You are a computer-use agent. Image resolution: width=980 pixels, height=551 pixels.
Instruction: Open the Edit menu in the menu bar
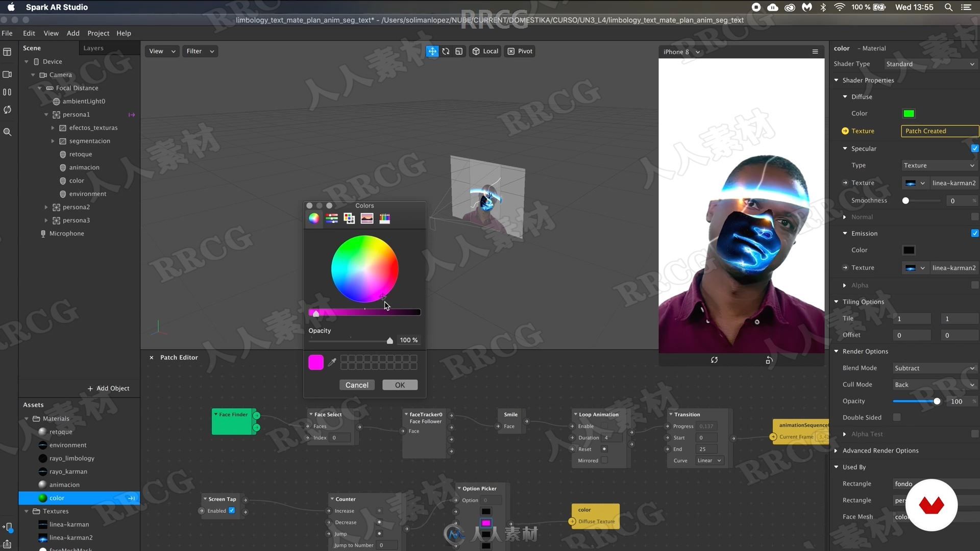point(27,32)
